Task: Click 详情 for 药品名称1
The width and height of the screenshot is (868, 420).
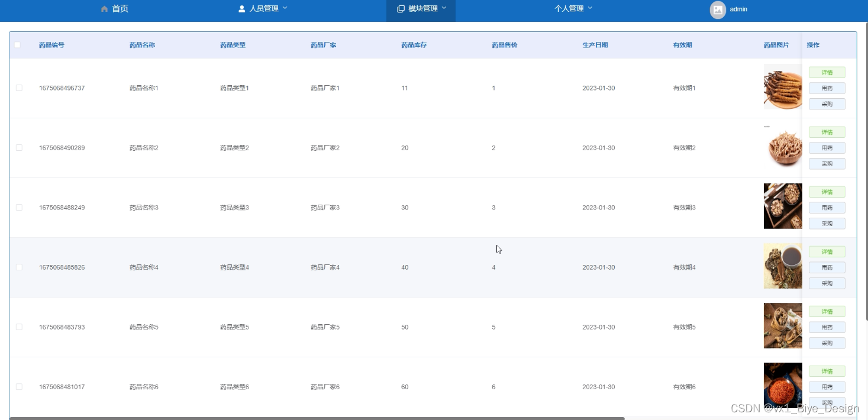Action: tap(827, 73)
